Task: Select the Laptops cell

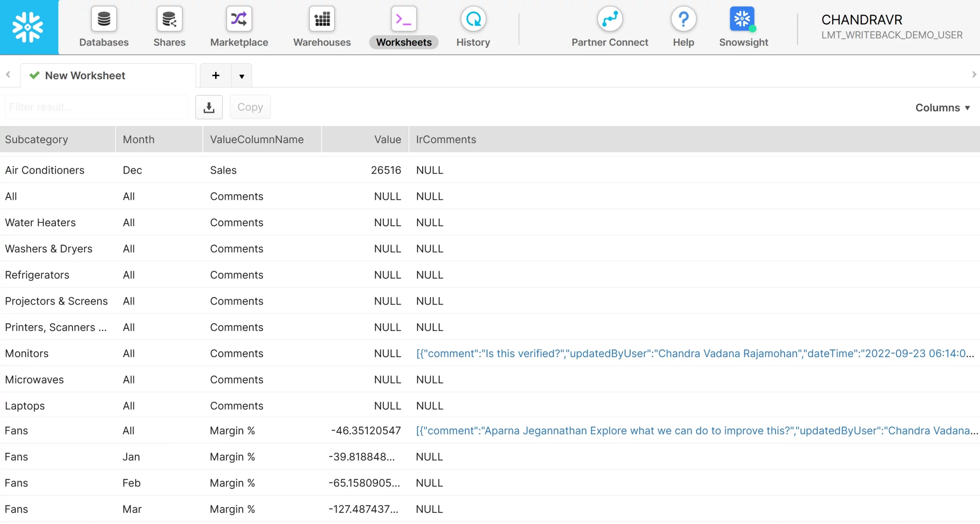Action: (x=25, y=406)
